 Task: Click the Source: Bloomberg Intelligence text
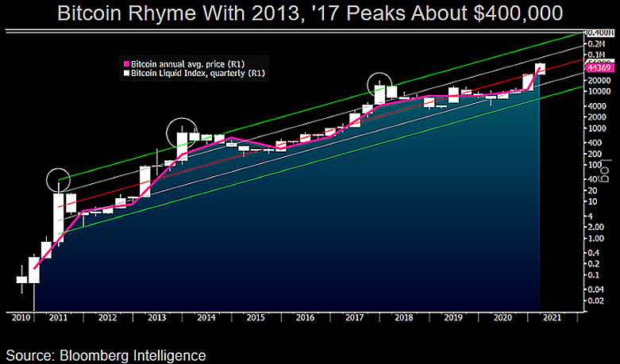pos(106,354)
